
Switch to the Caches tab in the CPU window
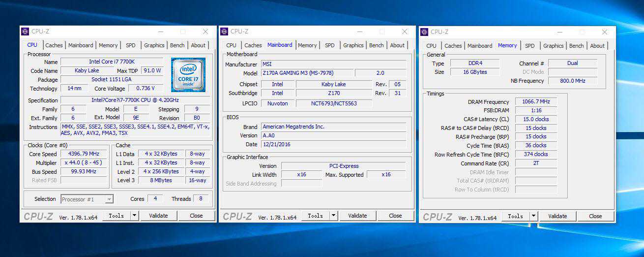(x=54, y=45)
